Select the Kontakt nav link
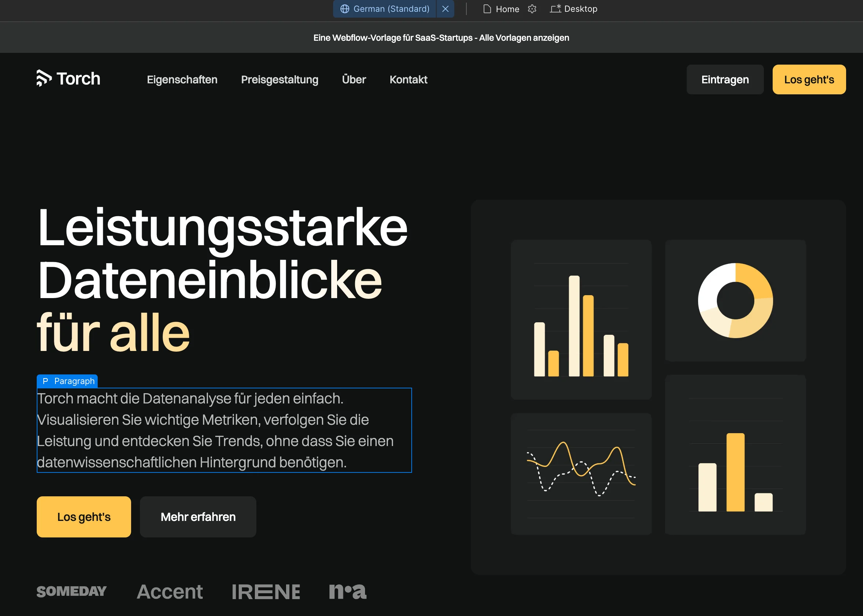Viewport: 863px width, 616px height. tap(408, 80)
